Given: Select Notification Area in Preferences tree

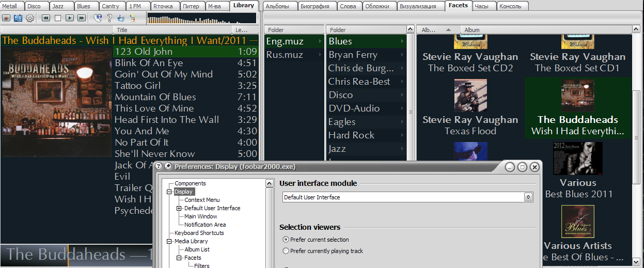Looking at the screenshot, I should (205, 225).
